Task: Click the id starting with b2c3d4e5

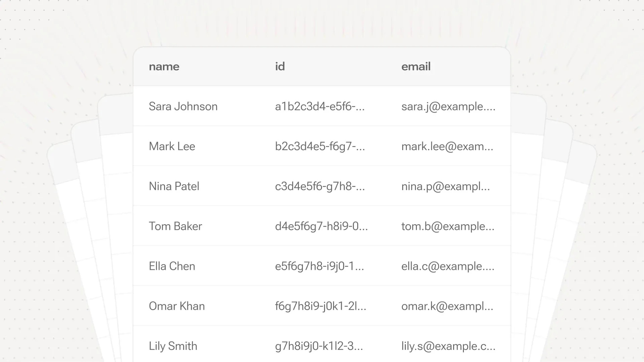Action: pos(320,146)
